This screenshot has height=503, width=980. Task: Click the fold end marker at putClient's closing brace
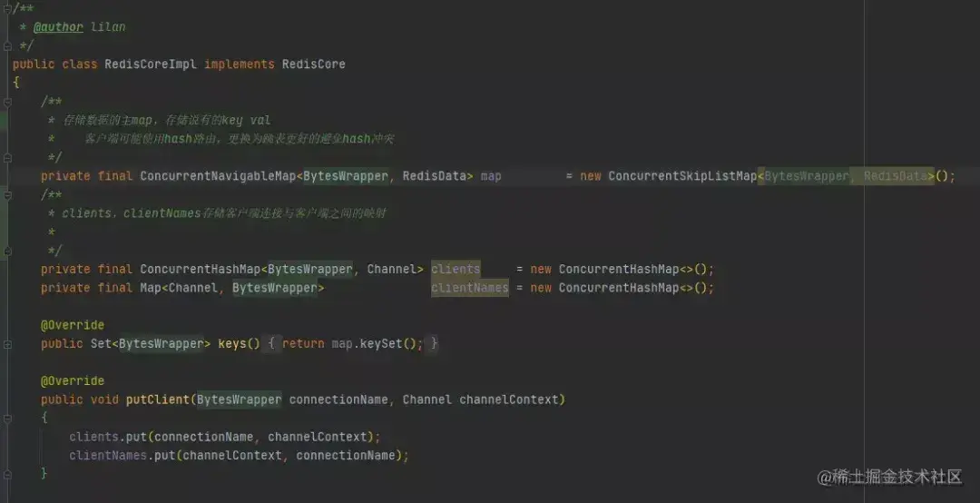tap(7, 474)
